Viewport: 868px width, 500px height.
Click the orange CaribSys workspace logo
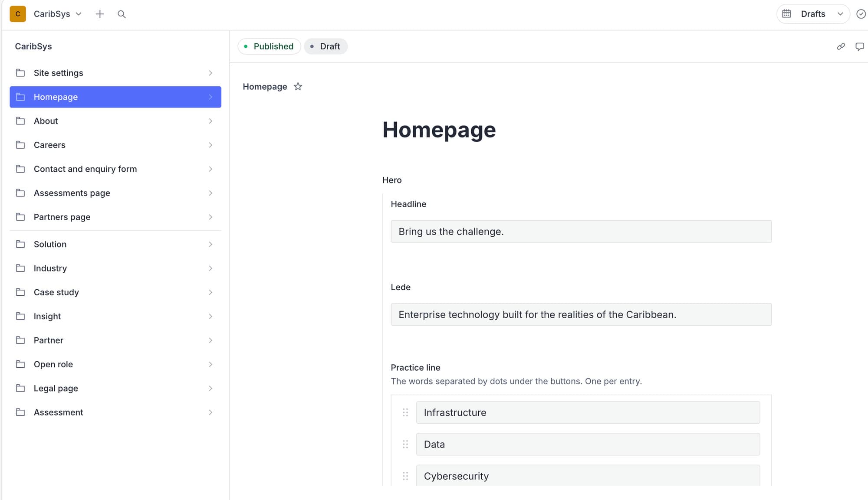pyautogui.click(x=18, y=14)
